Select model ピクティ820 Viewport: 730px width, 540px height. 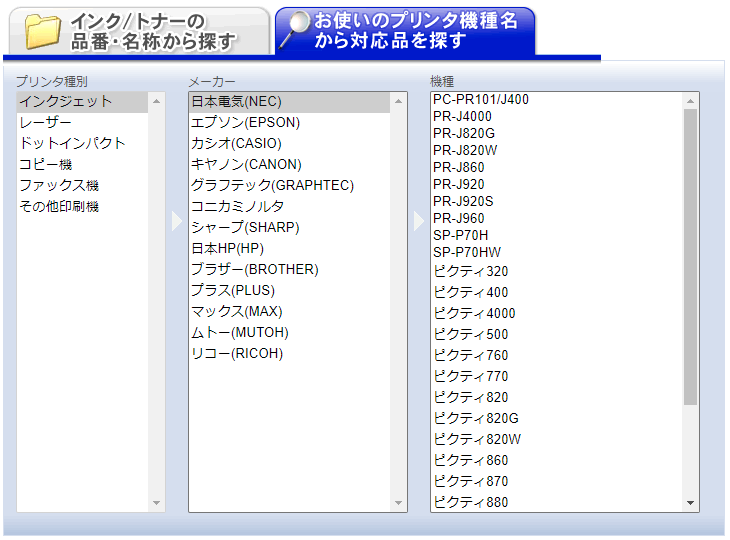click(556, 397)
